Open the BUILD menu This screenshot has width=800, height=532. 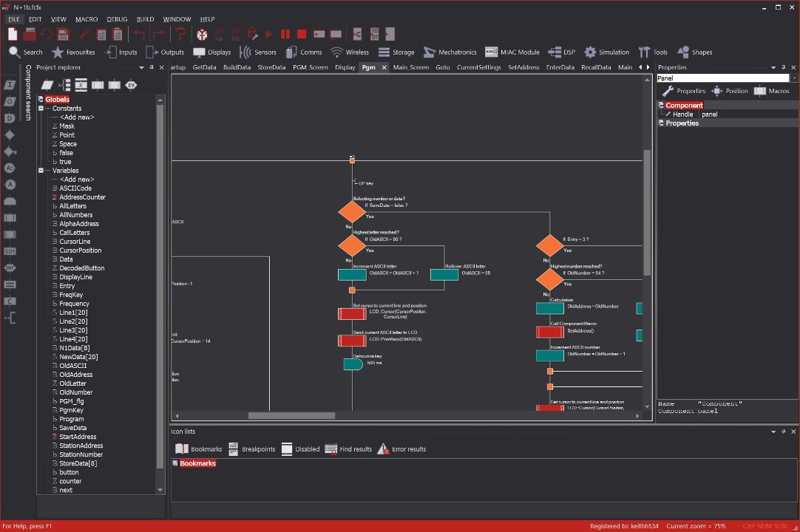tap(145, 19)
